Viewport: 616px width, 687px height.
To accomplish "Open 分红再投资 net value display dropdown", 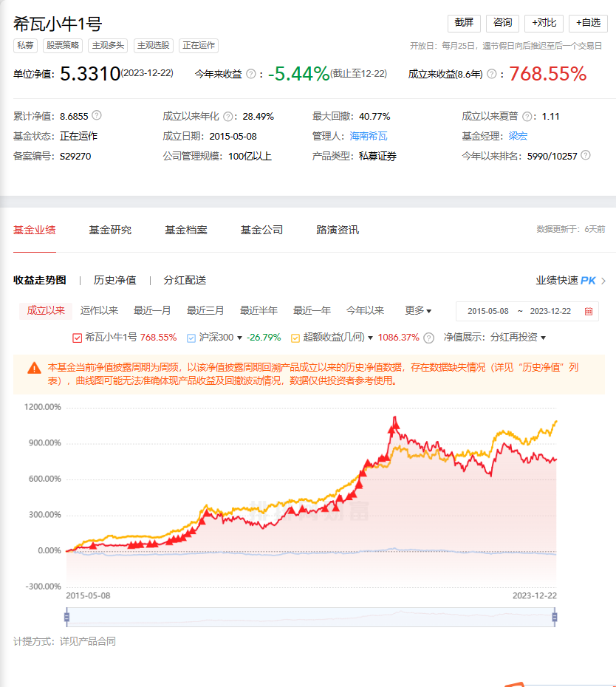I will (x=518, y=338).
